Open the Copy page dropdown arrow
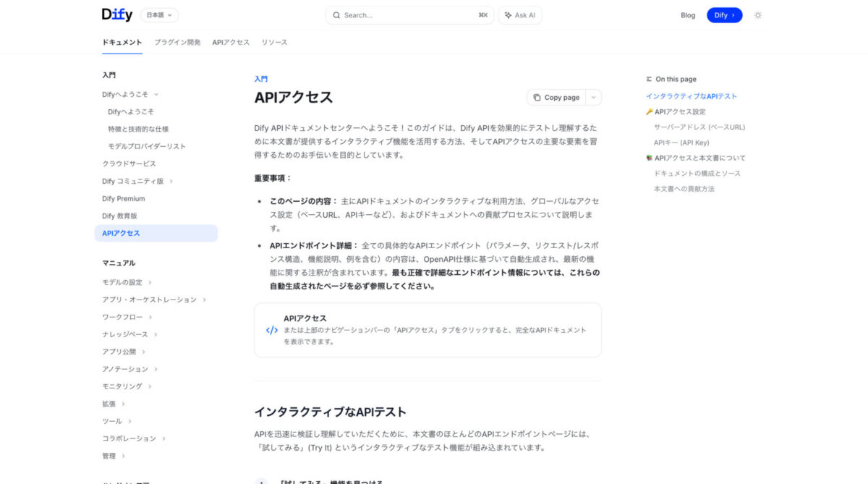This screenshot has height=484, width=868. 593,96
